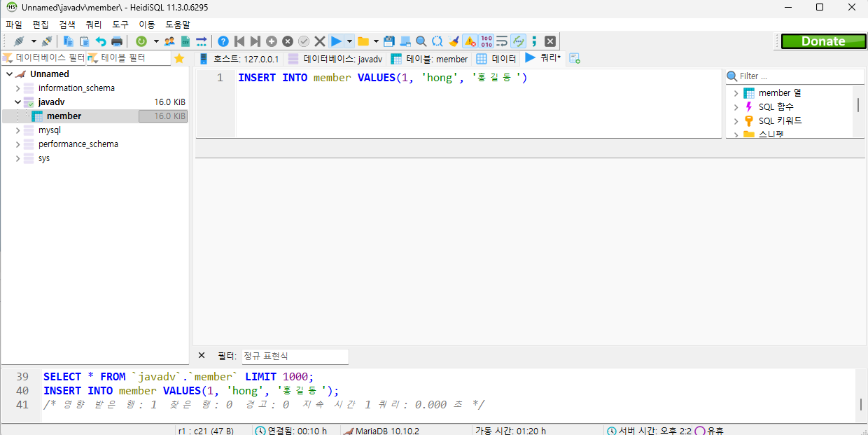Expand the sys database node
The image size is (868, 435).
[x=17, y=158]
